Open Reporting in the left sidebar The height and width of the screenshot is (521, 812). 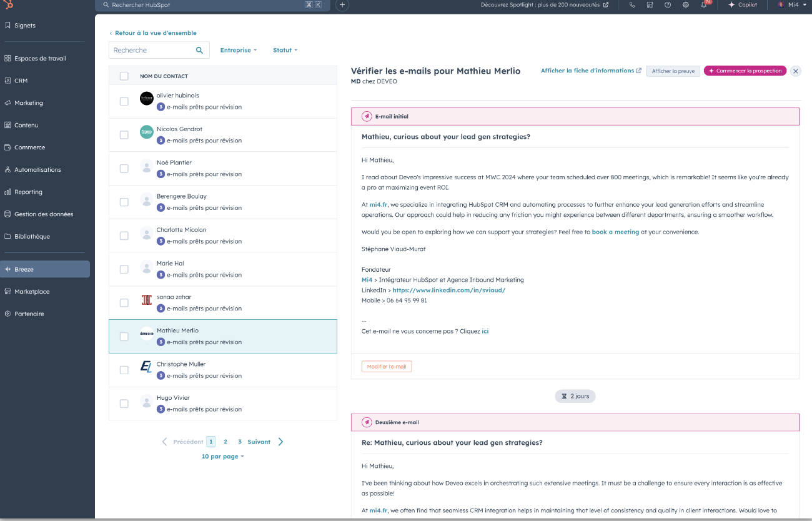click(28, 192)
